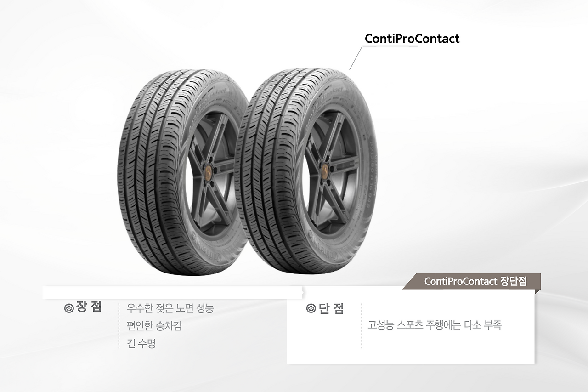
Task: Click the text 편안한 승차감
Action: (x=154, y=326)
